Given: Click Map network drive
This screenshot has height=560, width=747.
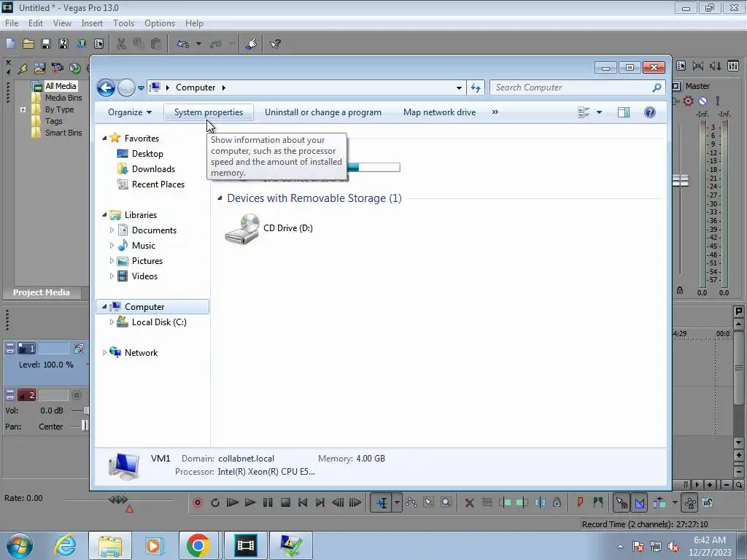Looking at the screenshot, I should [439, 112].
